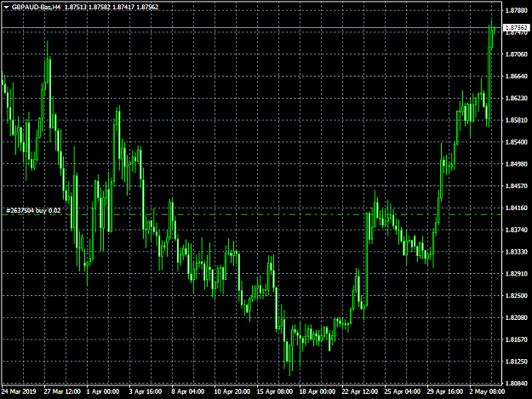Click the 18 Apr 00:00 time label

317,391
